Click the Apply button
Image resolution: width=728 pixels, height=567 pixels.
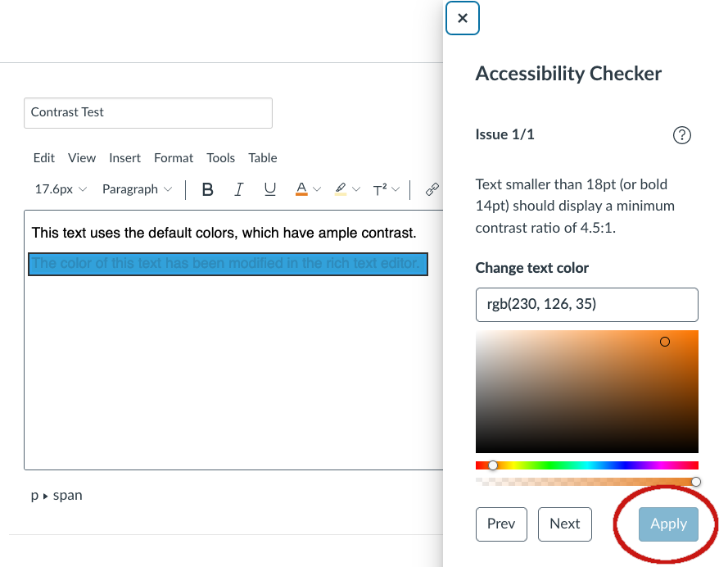pyautogui.click(x=668, y=524)
